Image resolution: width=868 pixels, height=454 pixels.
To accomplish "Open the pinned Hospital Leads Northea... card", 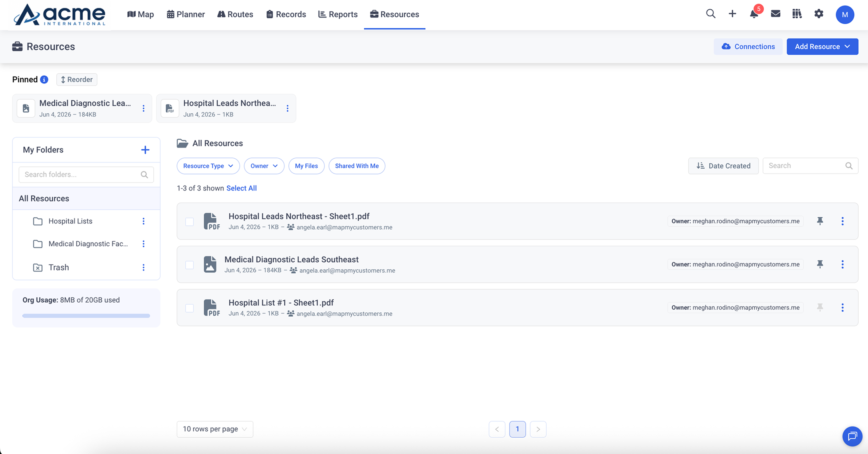I will click(x=226, y=108).
